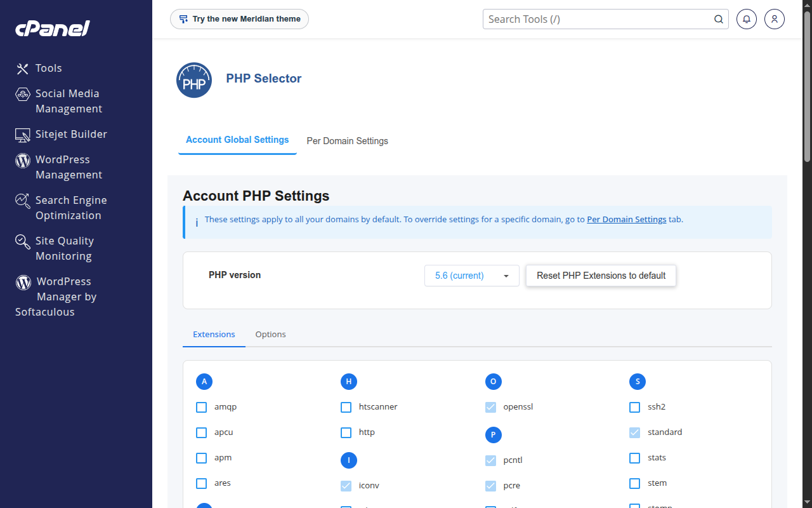Click the Search Engine Optimization icon
Screen dimensions: 812x508
click(23, 201)
